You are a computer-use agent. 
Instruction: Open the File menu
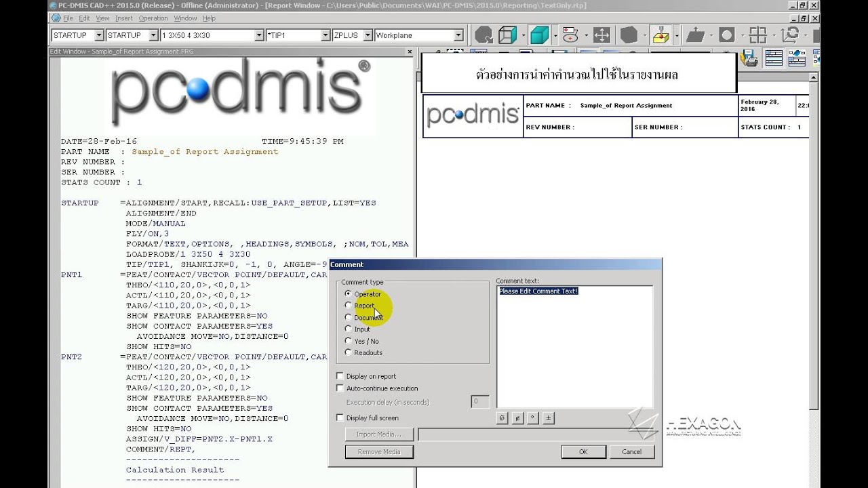point(68,18)
